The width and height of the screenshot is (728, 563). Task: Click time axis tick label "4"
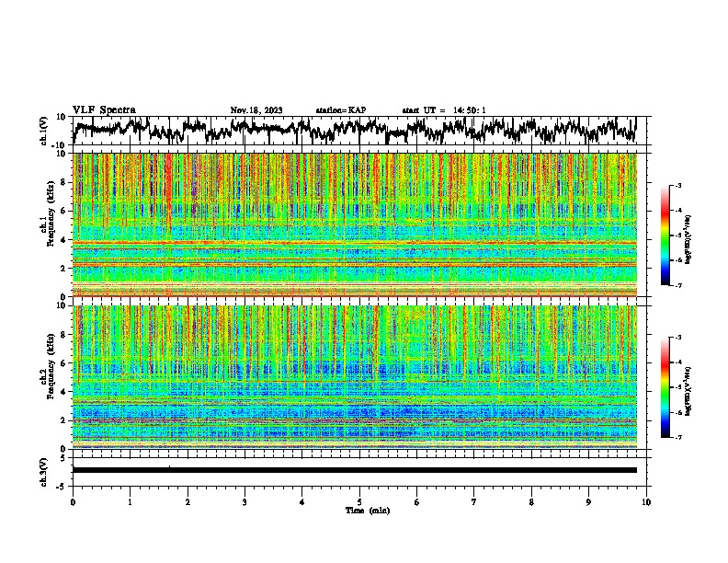(302, 502)
